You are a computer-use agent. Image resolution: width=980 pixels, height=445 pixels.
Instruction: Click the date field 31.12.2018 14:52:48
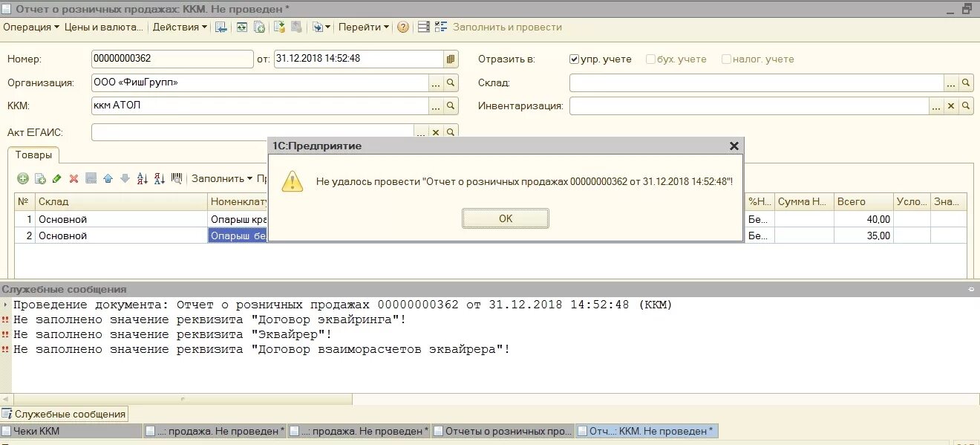point(359,59)
